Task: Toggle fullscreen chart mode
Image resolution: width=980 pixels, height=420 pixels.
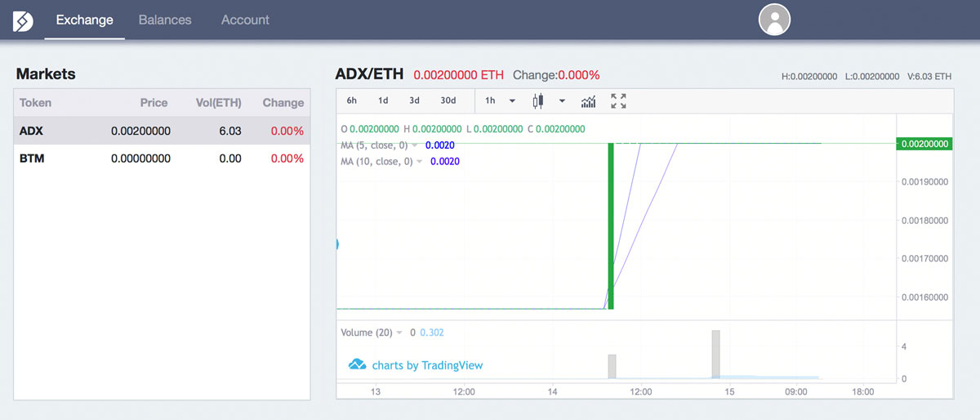Action: [x=618, y=101]
